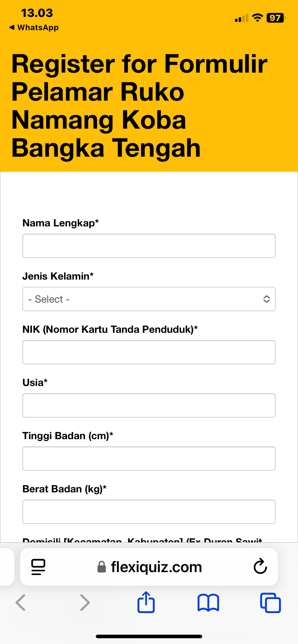
Task: Tap the 13.03 clock in status bar
Action: 37,13
